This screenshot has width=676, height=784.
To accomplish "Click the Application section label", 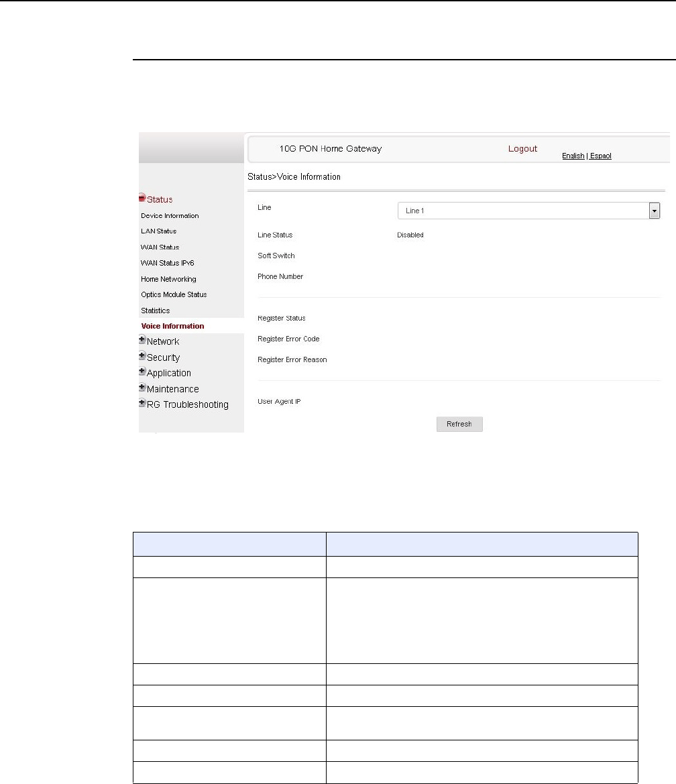I will [x=169, y=373].
